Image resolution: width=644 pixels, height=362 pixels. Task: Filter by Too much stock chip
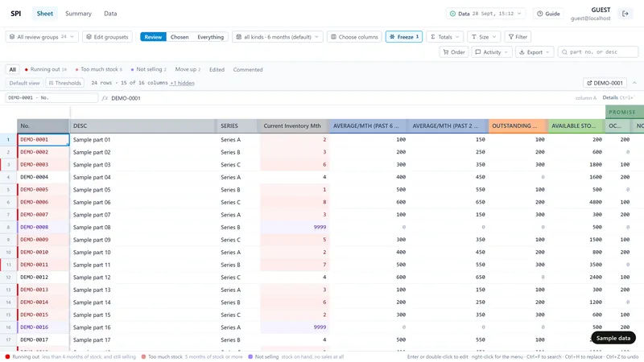click(98, 69)
